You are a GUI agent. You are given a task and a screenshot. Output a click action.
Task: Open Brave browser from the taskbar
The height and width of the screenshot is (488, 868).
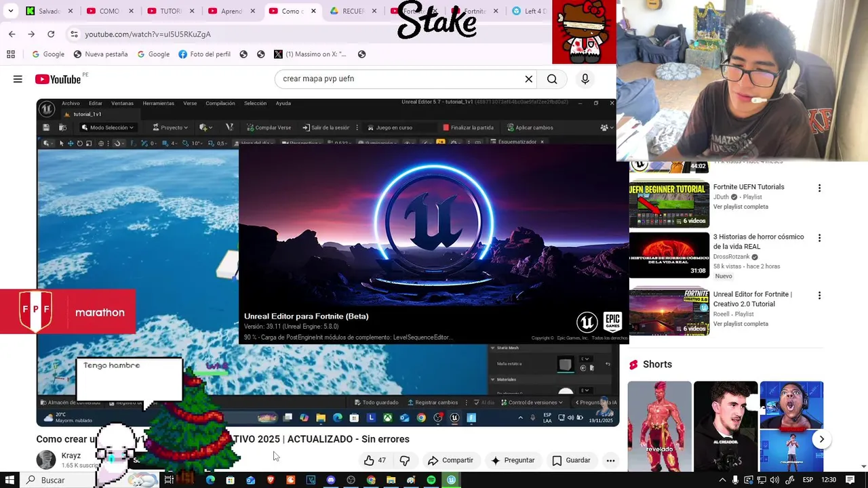pyautogui.click(x=271, y=480)
